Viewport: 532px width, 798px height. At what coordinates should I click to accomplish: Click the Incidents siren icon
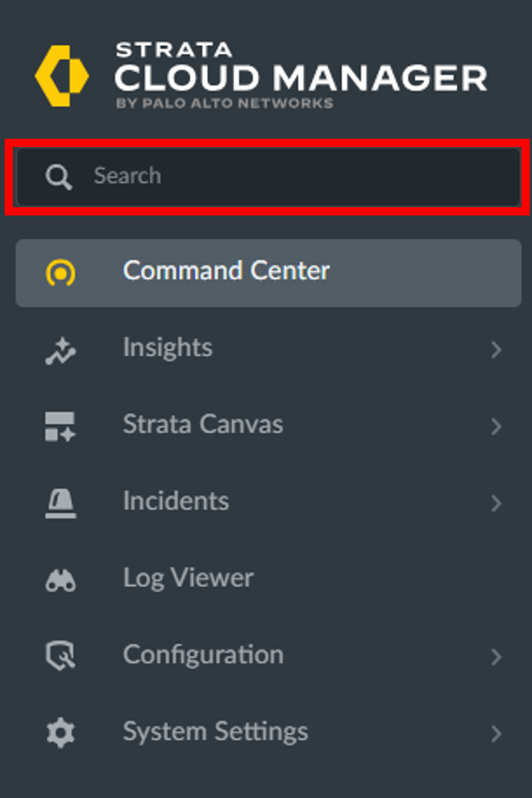[x=60, y=504]
